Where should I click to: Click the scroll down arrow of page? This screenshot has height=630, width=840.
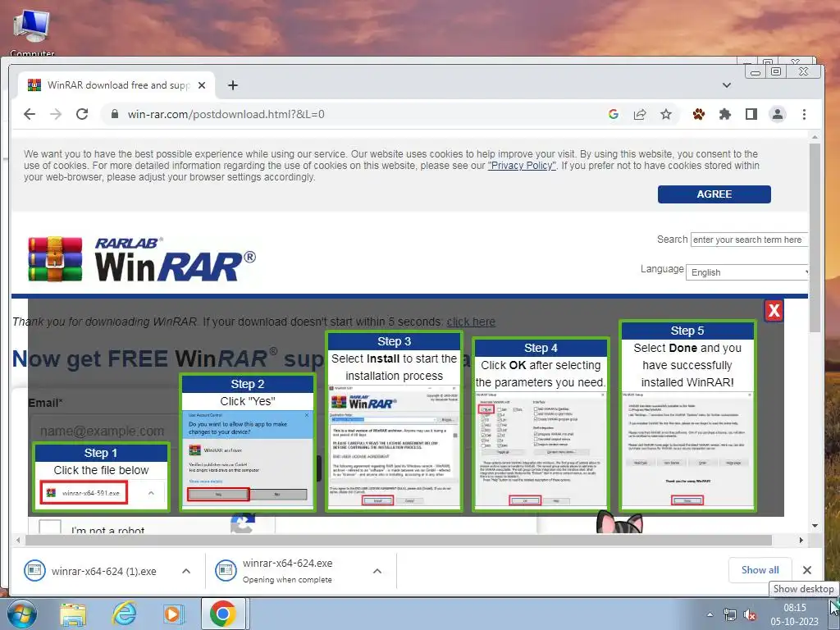[x=815, y=526]
